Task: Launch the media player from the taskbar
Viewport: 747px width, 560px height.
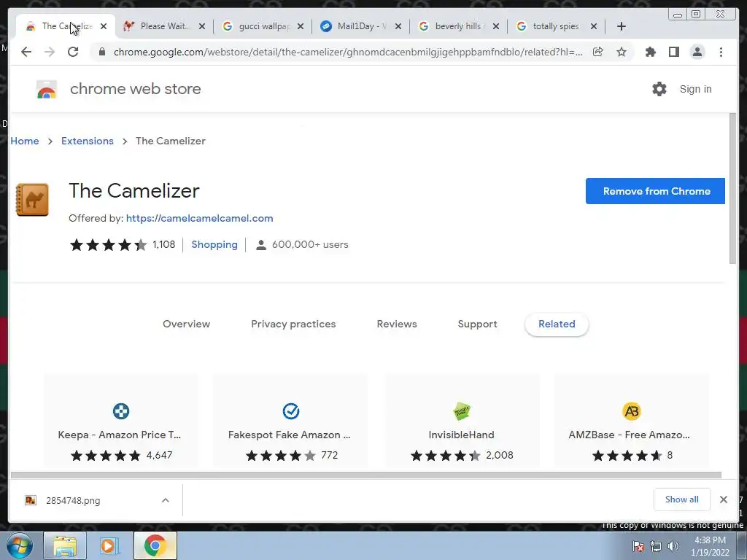Action: pyautogui.click(x=109, y=545)
